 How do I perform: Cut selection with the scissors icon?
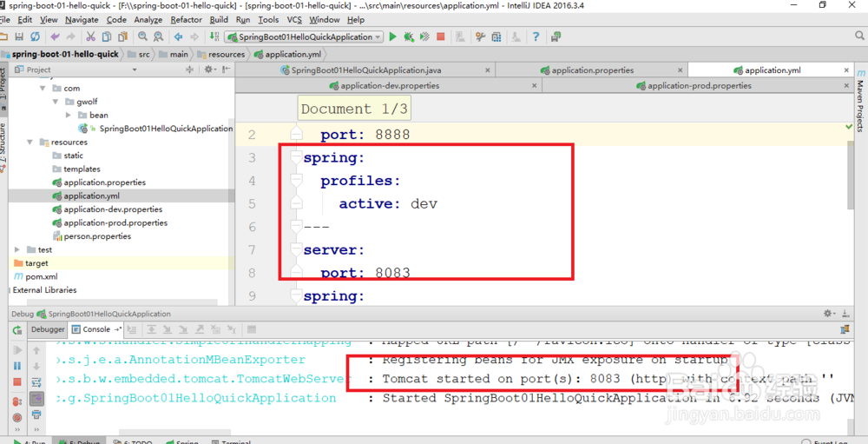[91, 36]
